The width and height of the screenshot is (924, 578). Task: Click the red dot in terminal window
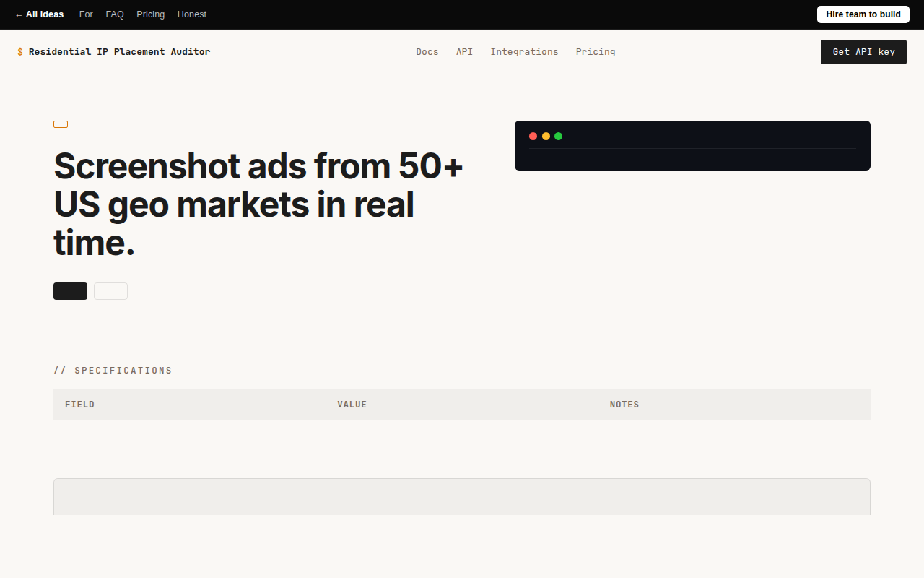[x=533, y=136]
